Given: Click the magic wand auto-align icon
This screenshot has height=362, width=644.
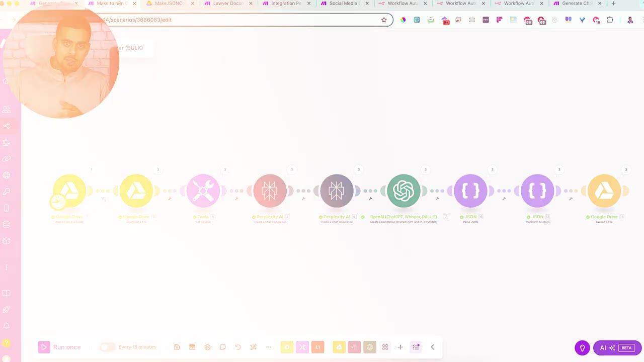Looking at the screenshot, I should coord(254,347).
